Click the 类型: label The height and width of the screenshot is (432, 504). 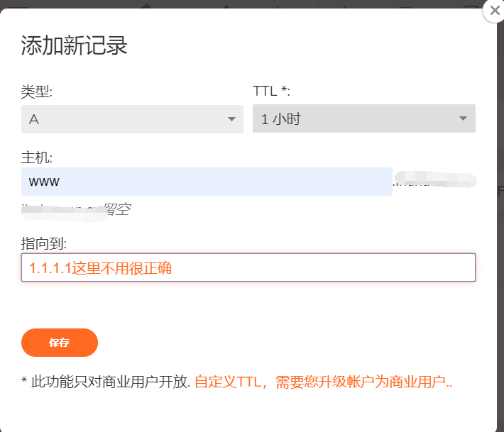coord(37,92)
